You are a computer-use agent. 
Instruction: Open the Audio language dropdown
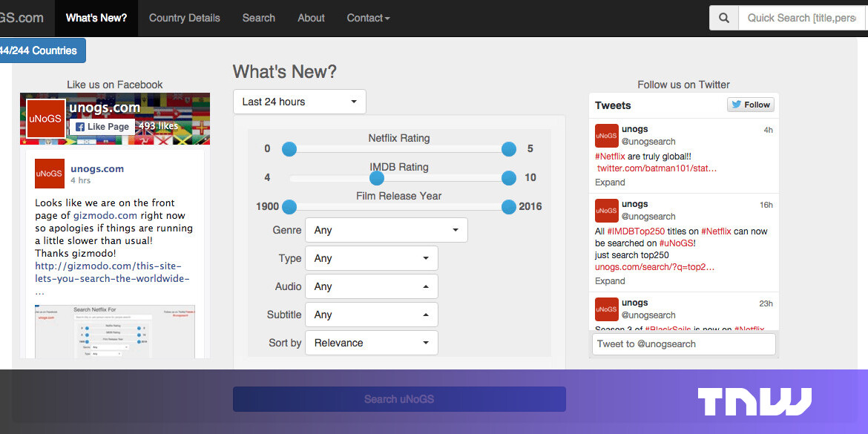371,286
